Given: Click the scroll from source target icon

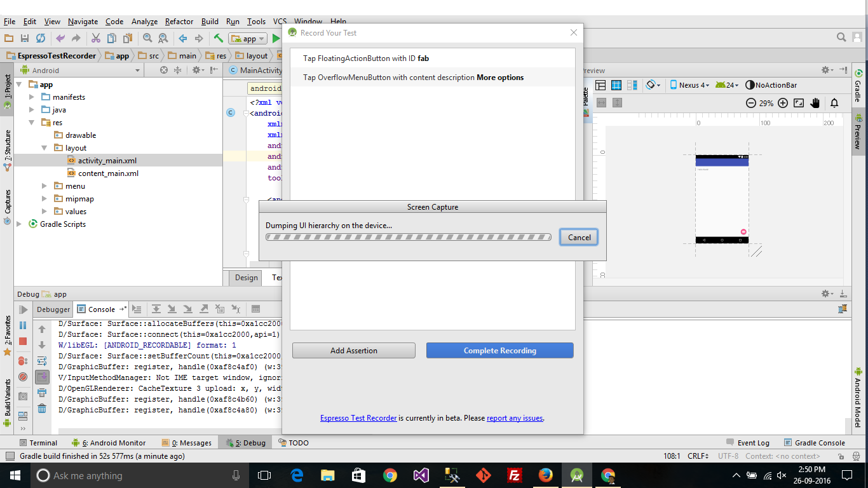Looking at the screenshot, I should pyautogui.click(x=164, y=71).
